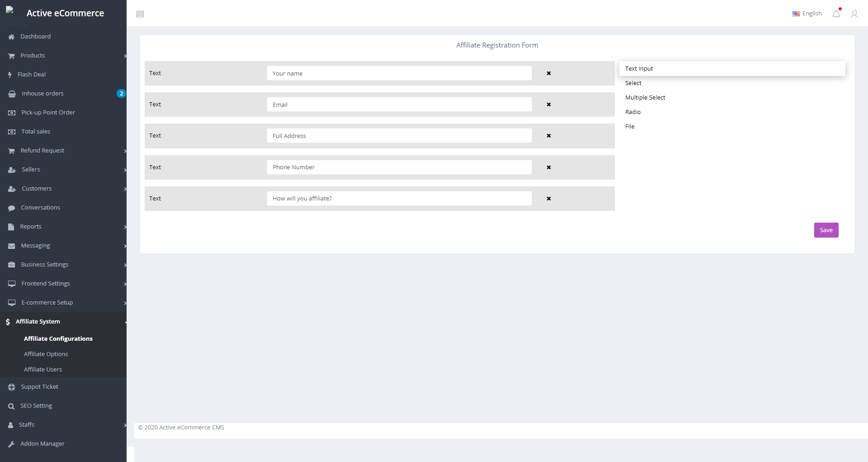Delete the Email field using X icon

pyautogui.click(x=548, y=105)
